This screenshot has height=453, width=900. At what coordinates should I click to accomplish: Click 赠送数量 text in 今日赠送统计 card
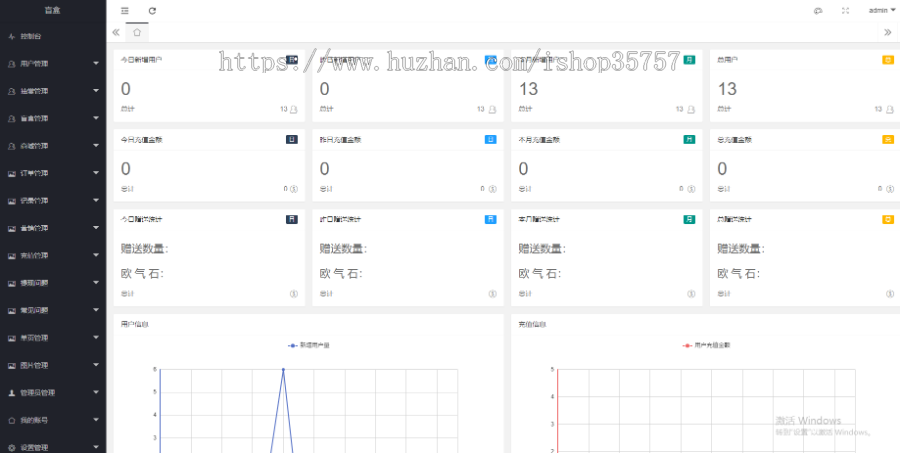pos(145,249)
